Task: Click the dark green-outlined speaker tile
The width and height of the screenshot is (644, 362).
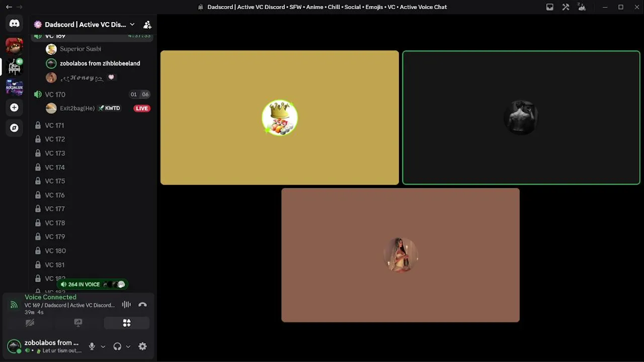Action: [x=521, y=118]
